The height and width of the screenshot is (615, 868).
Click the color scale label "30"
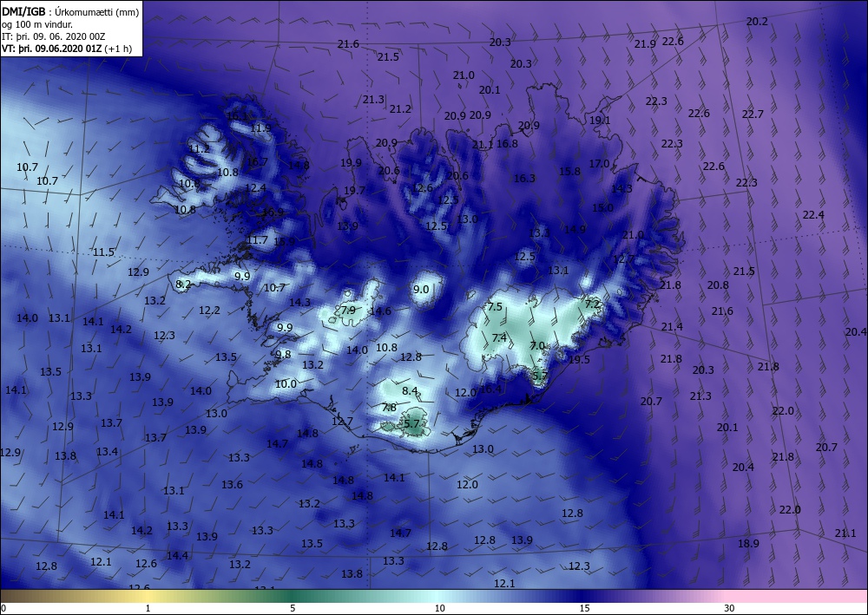(730, 608)
